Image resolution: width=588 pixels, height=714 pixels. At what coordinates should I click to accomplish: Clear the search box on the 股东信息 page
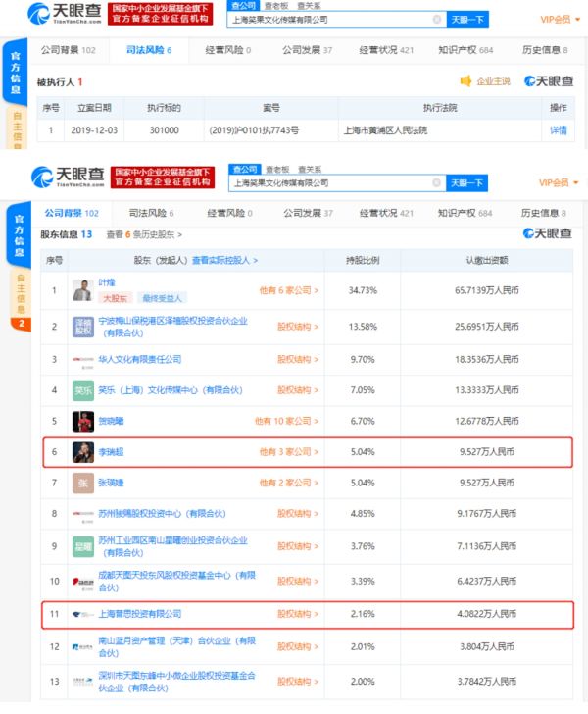[436, 182]
